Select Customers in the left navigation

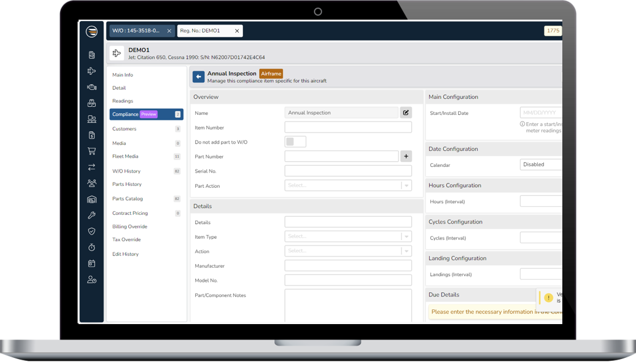(x=125, y=129)
